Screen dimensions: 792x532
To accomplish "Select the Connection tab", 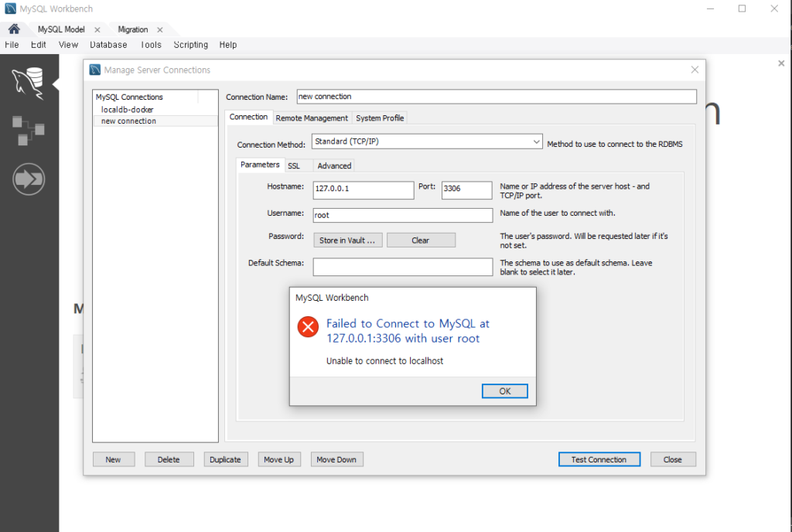I will (248, 117).
